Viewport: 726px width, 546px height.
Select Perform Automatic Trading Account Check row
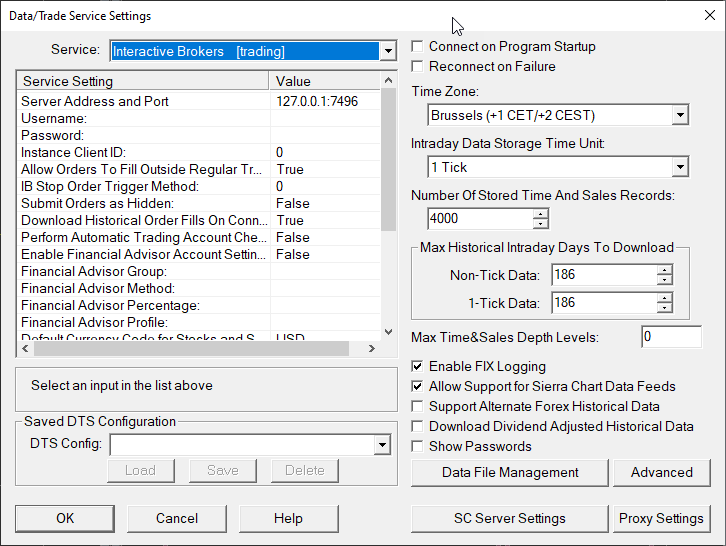[x=199, y=238]
